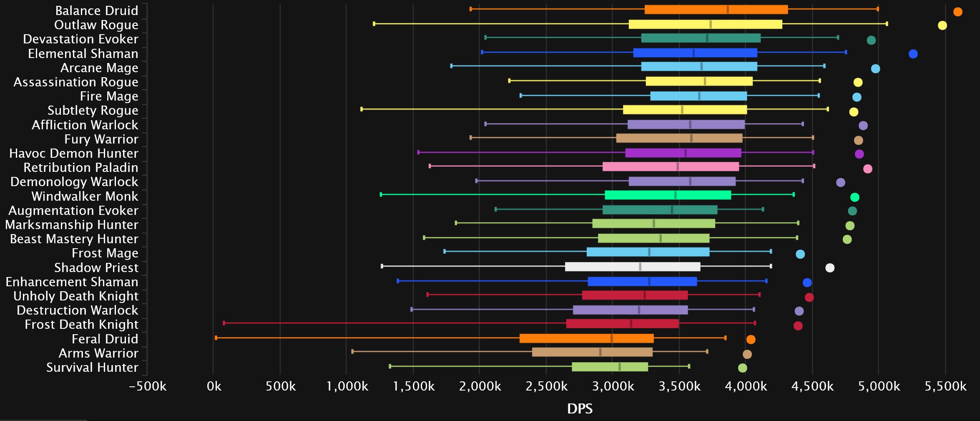Viewport: 980px width, 421px height.
Task: Select the Windwalker Monk green box bar
Action: pyautogui.click(x=668, y=195)
